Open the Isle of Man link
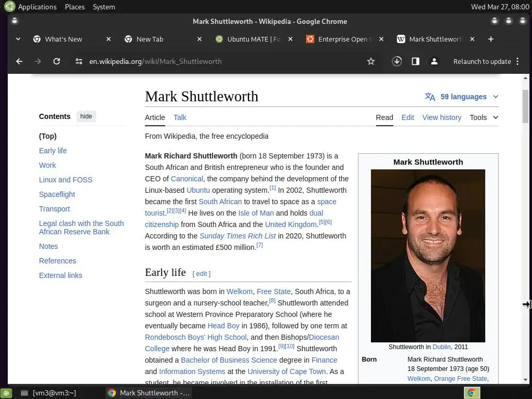Image resolution: width=532 pixels, height=399 pixels. (256, 213)
